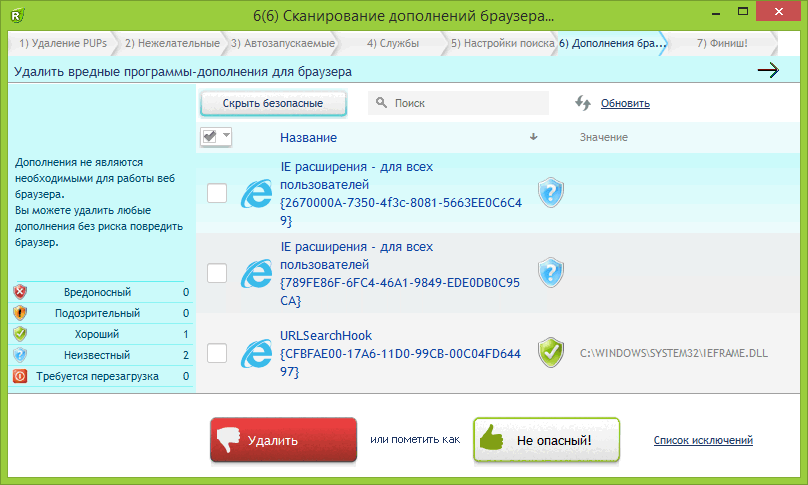Switch to the 1) Удаление PUPs tab
The width and height of the screenshot is (808, 485).
[x=61, y=43]
